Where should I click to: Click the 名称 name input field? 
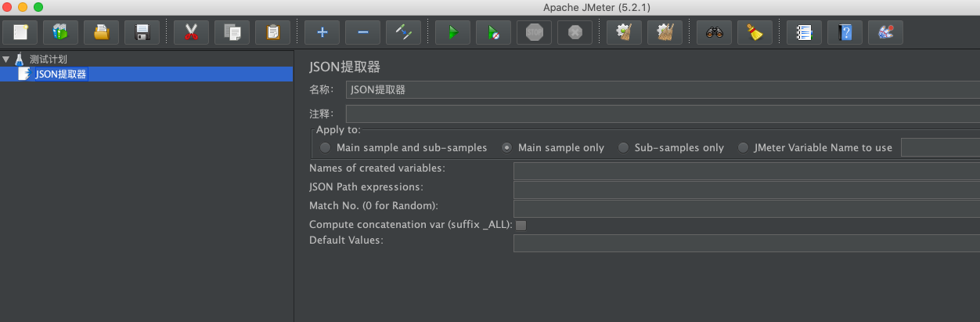coord(662,89)
